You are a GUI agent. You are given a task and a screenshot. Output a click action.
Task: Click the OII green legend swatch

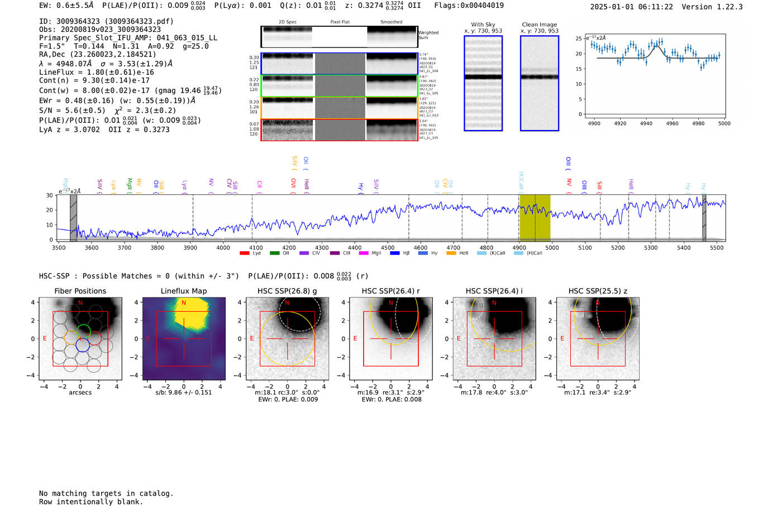274,253
